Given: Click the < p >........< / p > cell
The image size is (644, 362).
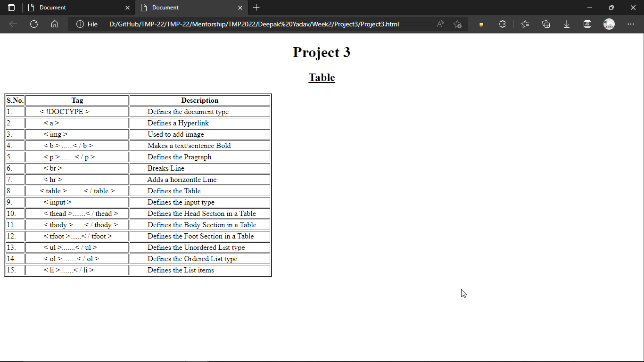Looking at the screenshot, I should point(77,157).
